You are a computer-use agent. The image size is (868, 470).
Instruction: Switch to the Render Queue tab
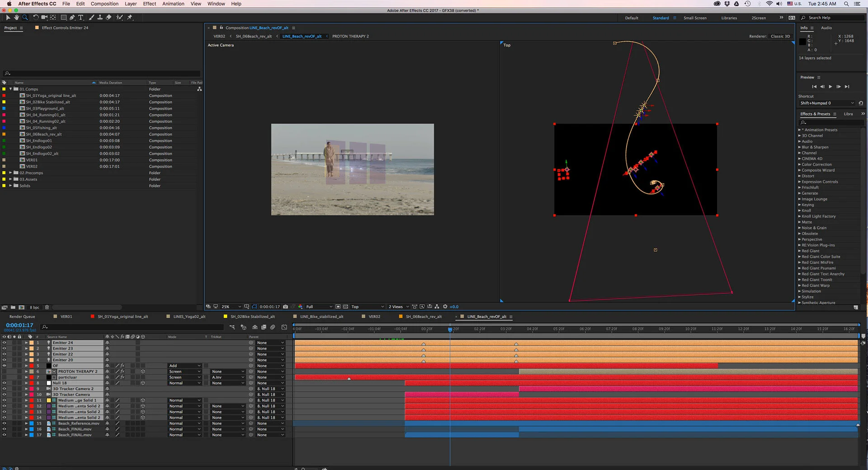pos(22,317)
